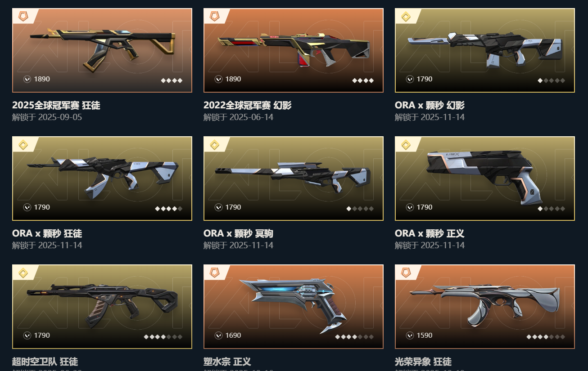Click the tier badge on 塑水宗 正义 card
This screenshot has width=588, height=371.
coord(214,273)
